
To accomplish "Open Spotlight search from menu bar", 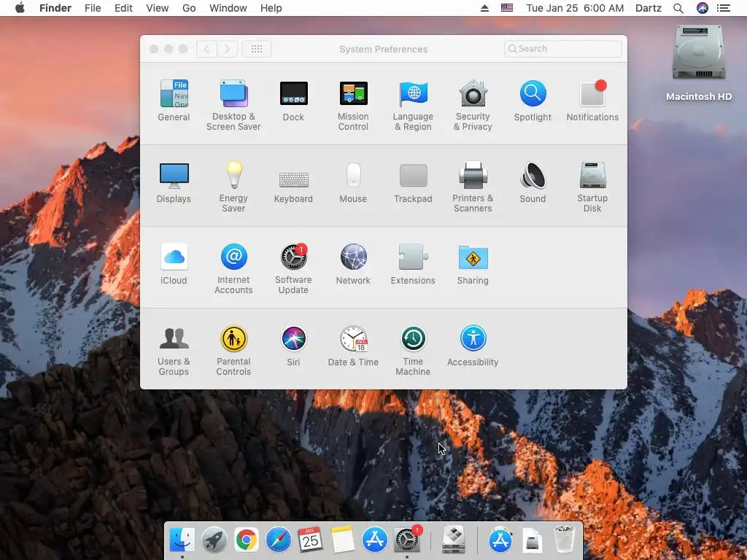I will tap(678, 8).
